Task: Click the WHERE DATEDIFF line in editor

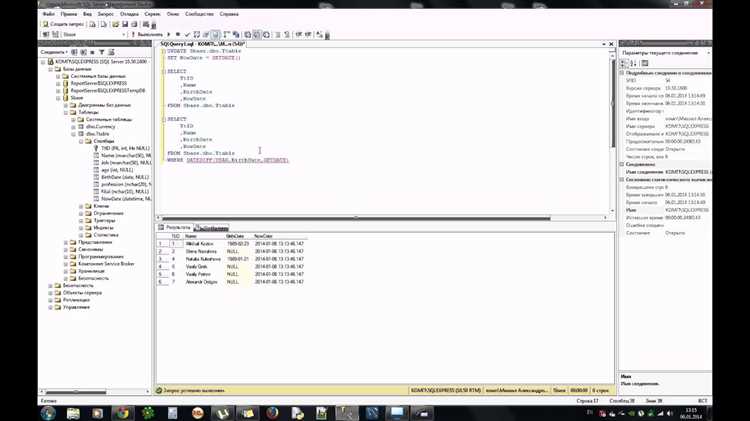Action: coord(228,160)
